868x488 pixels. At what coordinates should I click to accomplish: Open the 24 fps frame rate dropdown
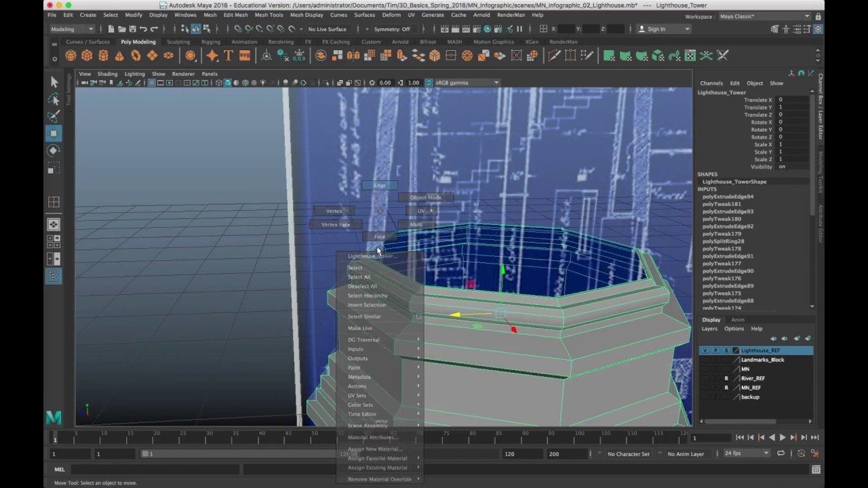[747, 453]
